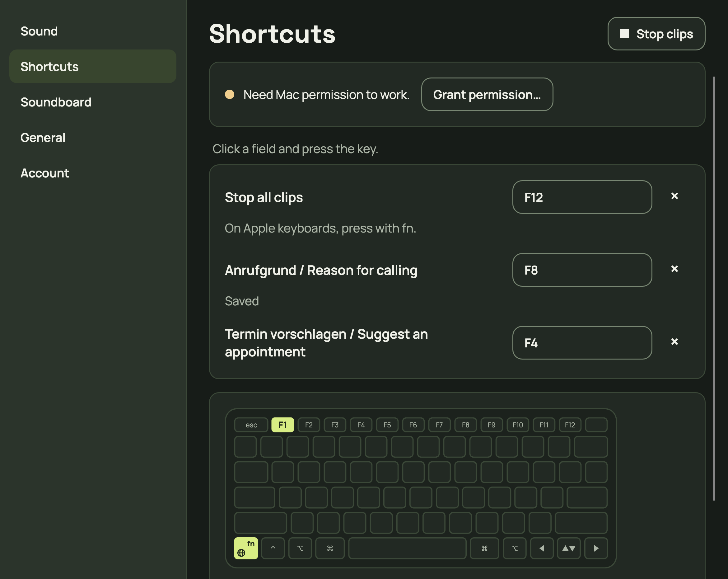Image resolution: width=728 pixels, height=579 pixels.
Task: Click the esc key on virtual keyboard
Action: pos(251,425)
